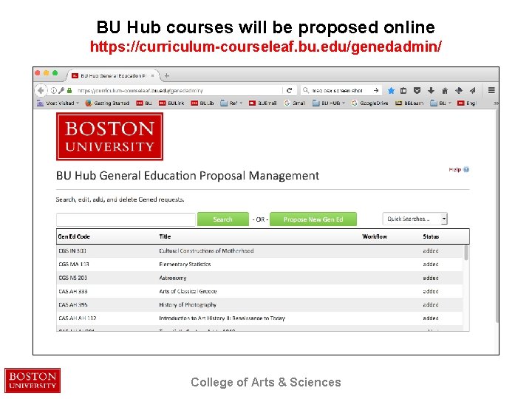Reload the page with the refresh icon

[x=289, y=91]
